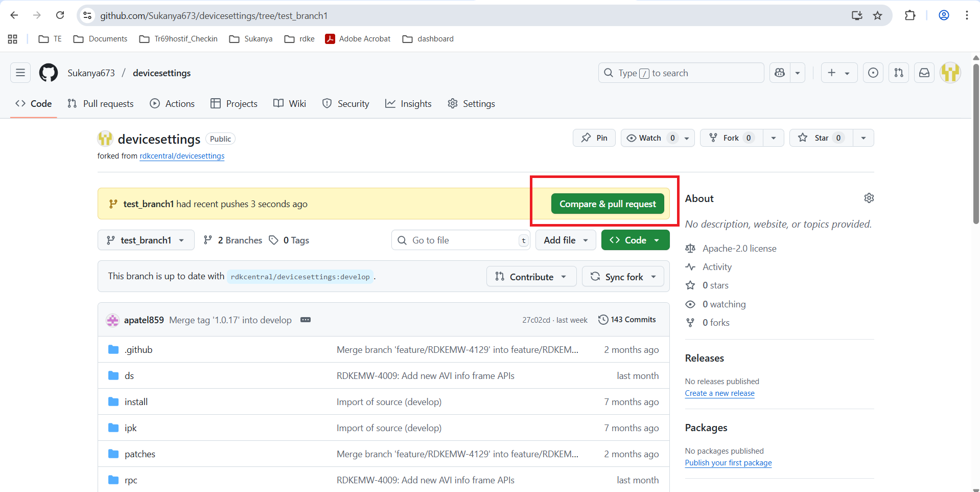The image size is (980, 492).
Task: Click Compare & pull request button
Action: point(608,204)
